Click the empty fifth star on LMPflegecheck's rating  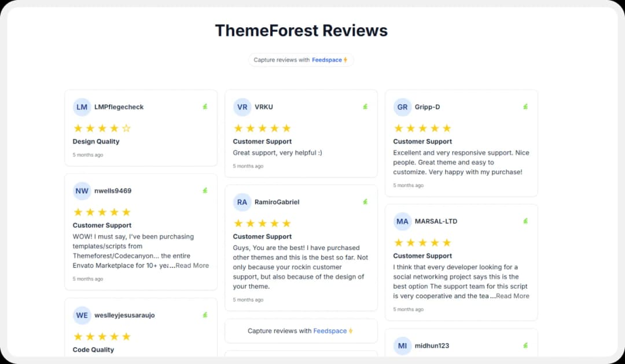[x=127, y=128]
